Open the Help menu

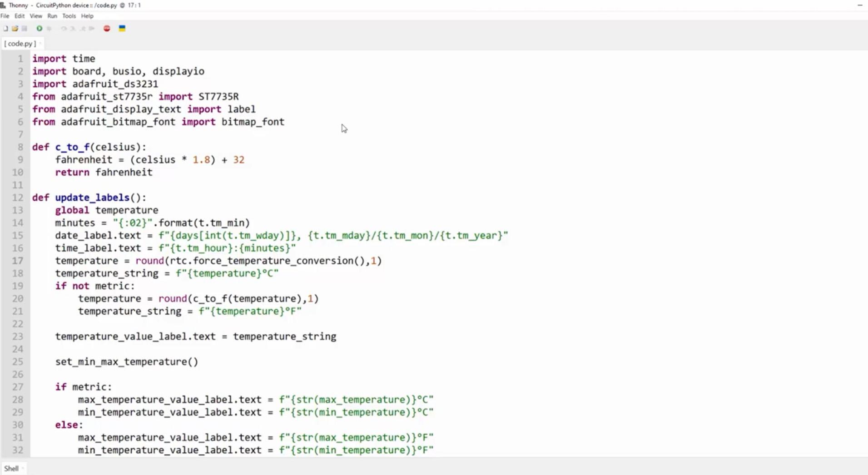[x=87, y=16]
